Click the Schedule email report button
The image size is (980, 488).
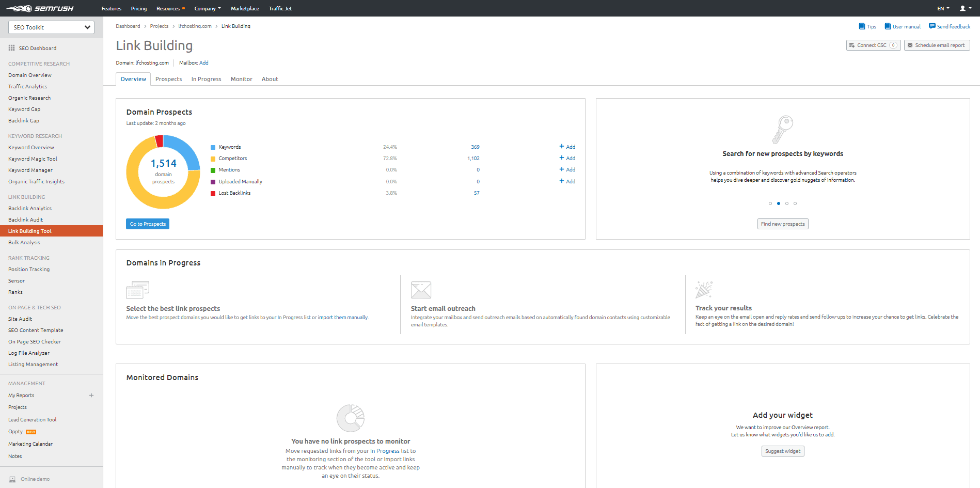click(x=937, y=45)
